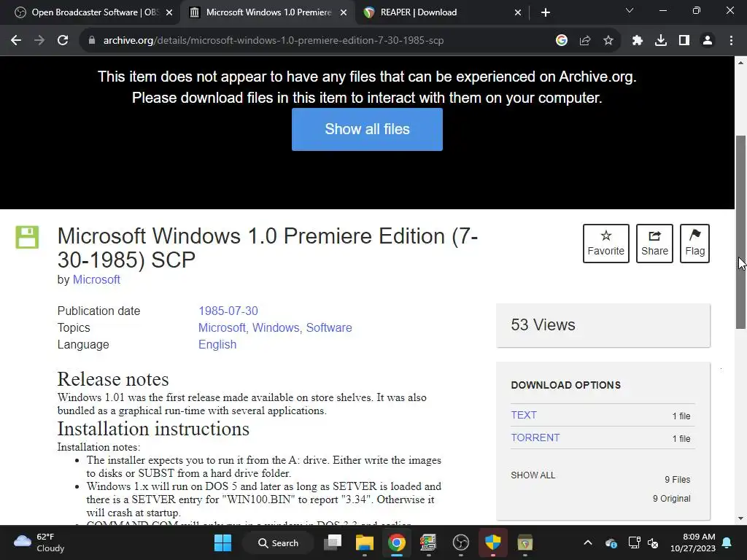Open the notifications bell icon
The width and height of the screenshot is (747, 560).
[x=727, y=542]
